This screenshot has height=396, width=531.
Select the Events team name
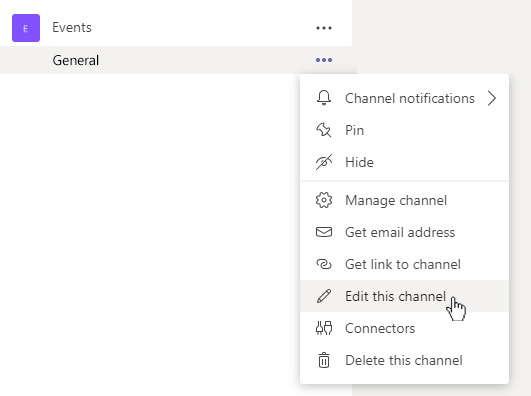[72, 27]
